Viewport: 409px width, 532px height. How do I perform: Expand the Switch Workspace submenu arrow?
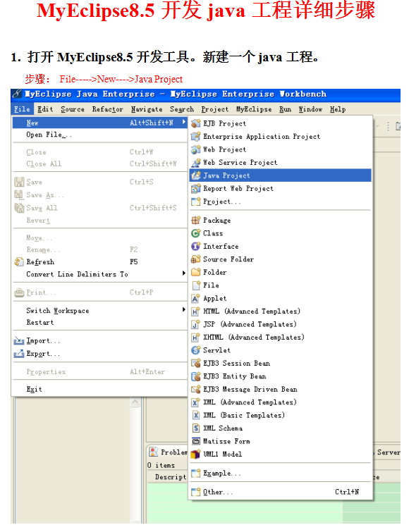[183, 309]
